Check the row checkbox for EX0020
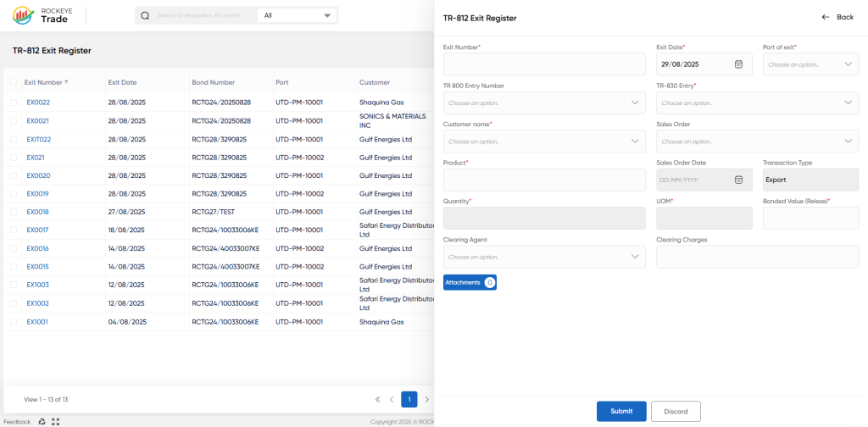 click(x=14, y=176)
